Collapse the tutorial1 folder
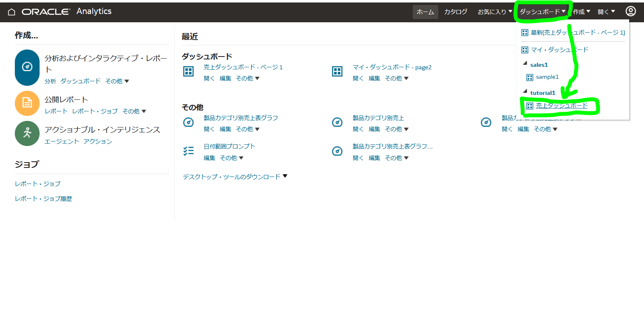Screen dimensions: 644x330 [x=525, y=92]
